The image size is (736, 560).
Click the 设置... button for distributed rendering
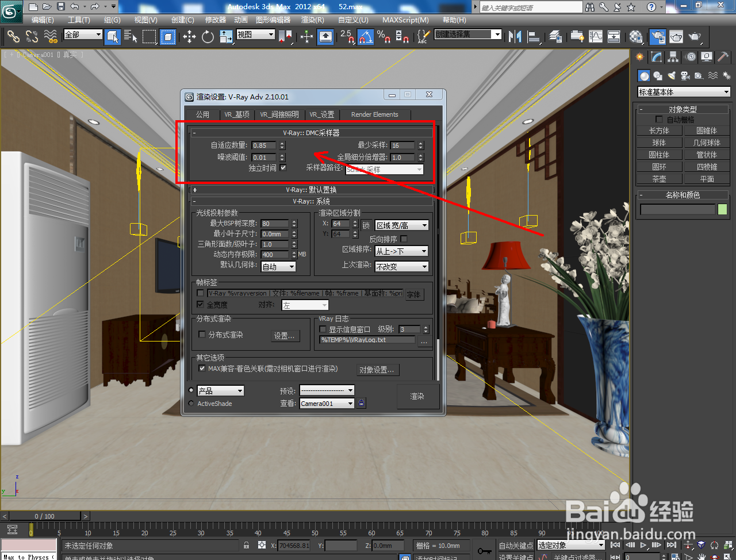pos(285,336)
